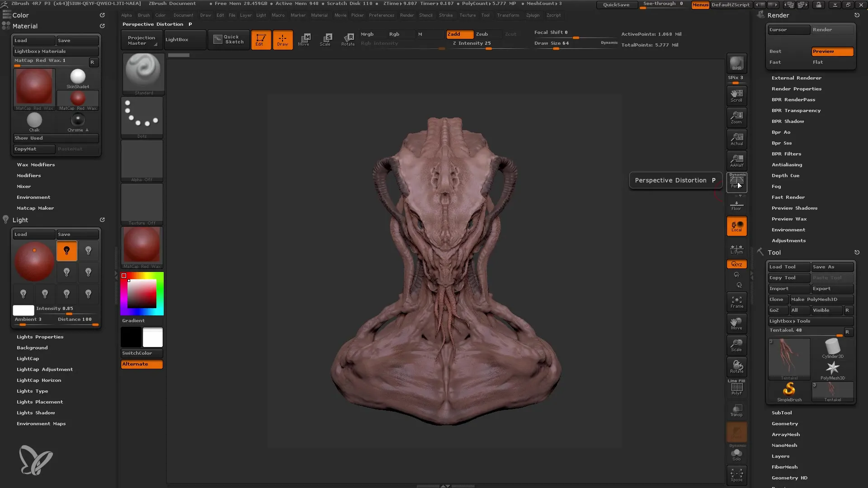This screenshot has height=488, width=868.
Task: Click the Draw tool icon
Action: pyautogui.click(x=282, y=39)
